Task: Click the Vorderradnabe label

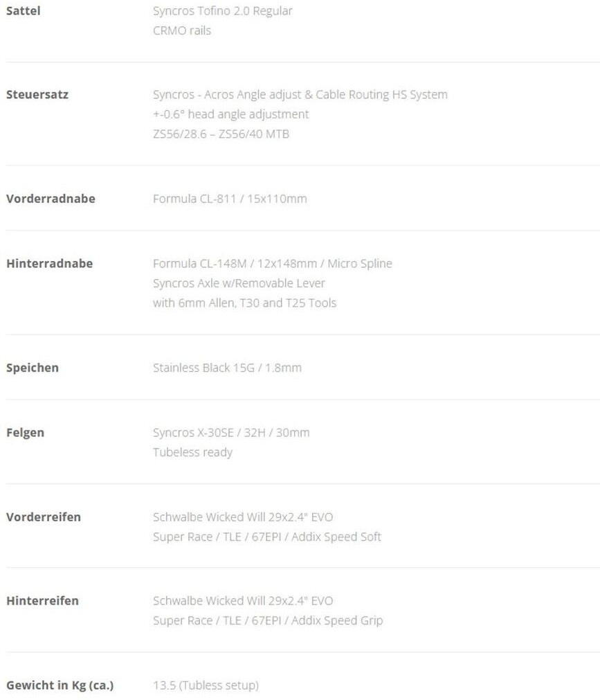Action: click(51, 199)
